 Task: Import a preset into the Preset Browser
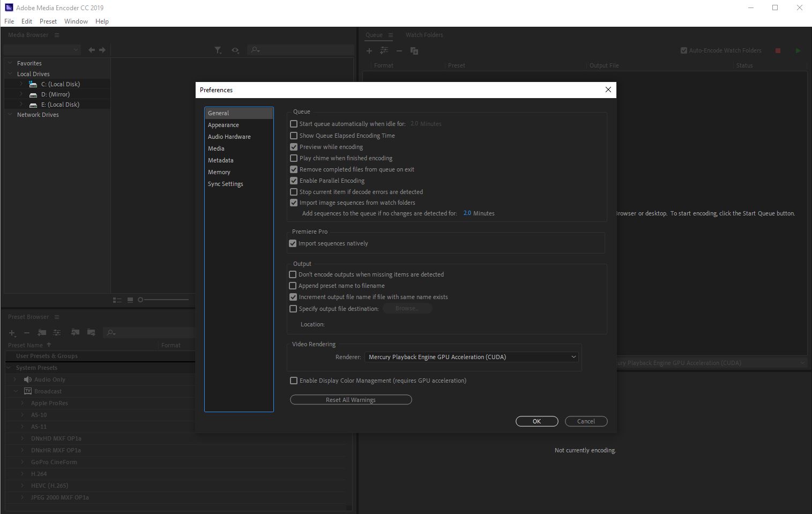[75, 333]
